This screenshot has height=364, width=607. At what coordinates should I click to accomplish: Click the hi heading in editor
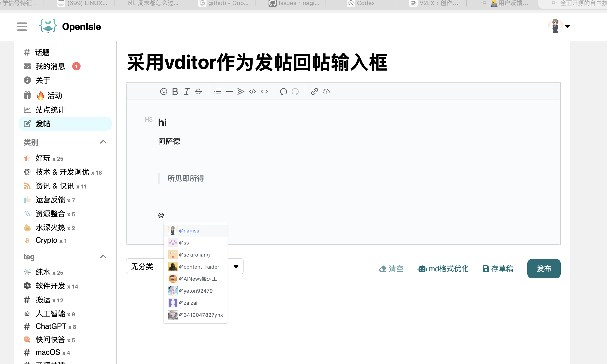(x=162, y=122)
